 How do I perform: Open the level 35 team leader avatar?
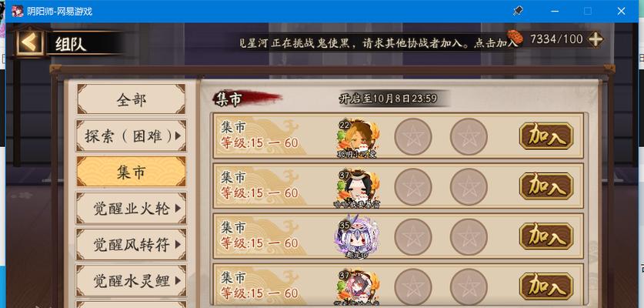click(x=357, y=237)
